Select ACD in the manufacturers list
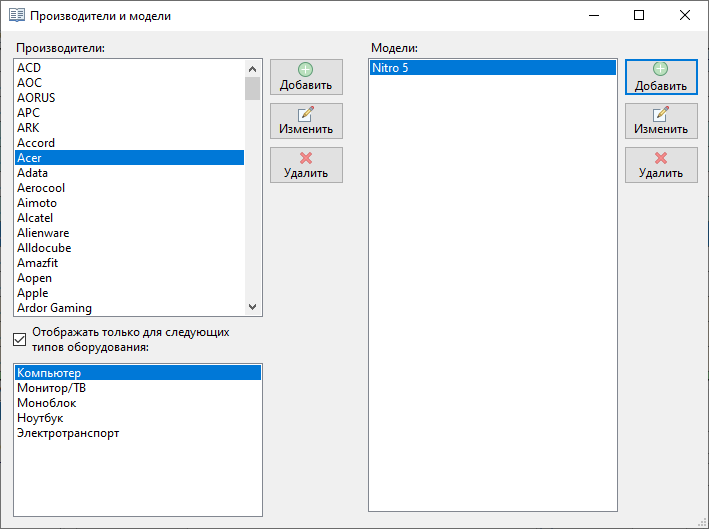Viewport: 709px width, 529px height. 129,68
